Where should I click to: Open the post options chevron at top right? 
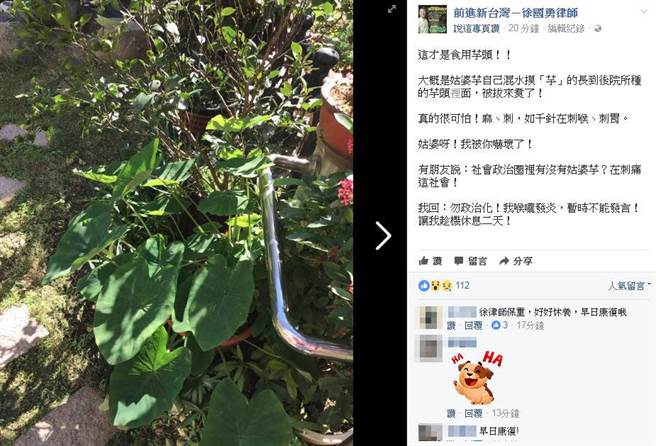[x=644, y=12]
